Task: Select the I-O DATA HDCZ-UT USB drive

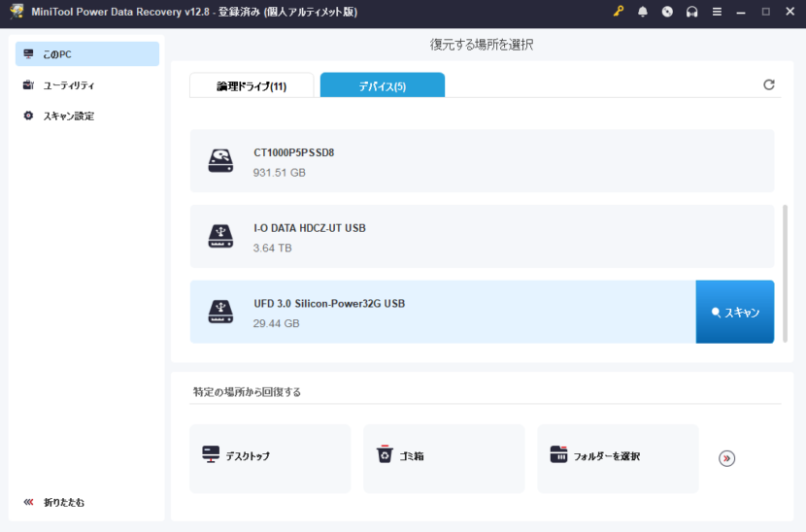Action: tap(482, 237)
